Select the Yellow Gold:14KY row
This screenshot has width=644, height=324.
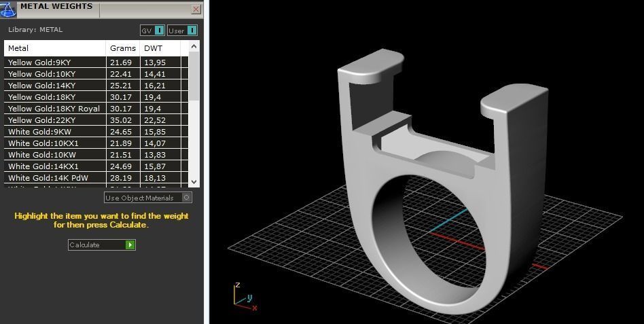[96, 86]
